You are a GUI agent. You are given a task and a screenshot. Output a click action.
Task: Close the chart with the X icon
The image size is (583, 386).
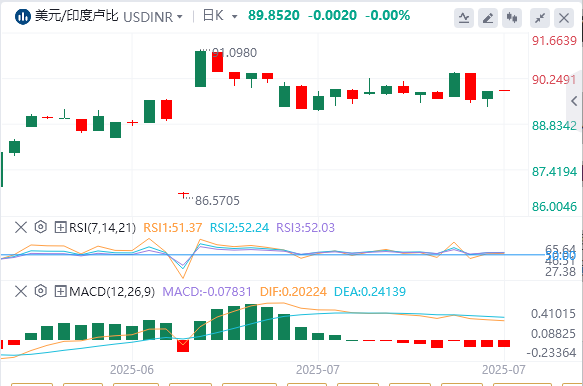pyautogui.click(x=564, y=17)
